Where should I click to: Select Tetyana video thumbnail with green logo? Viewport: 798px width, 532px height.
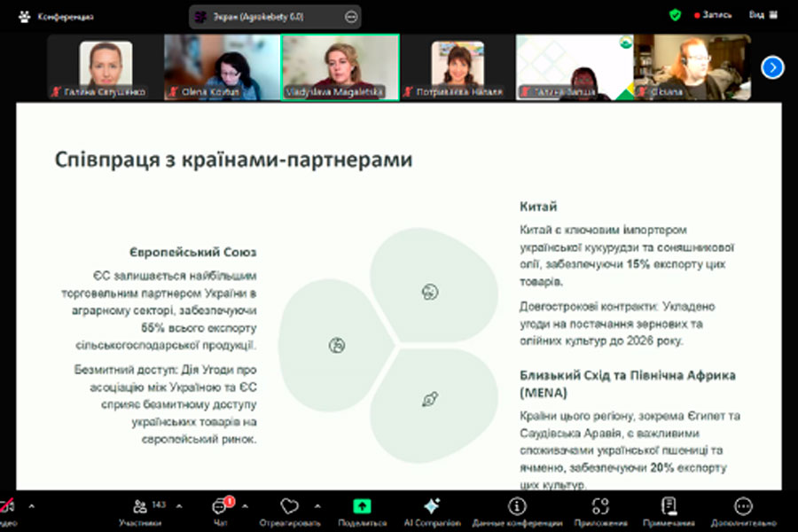point(575,67)
